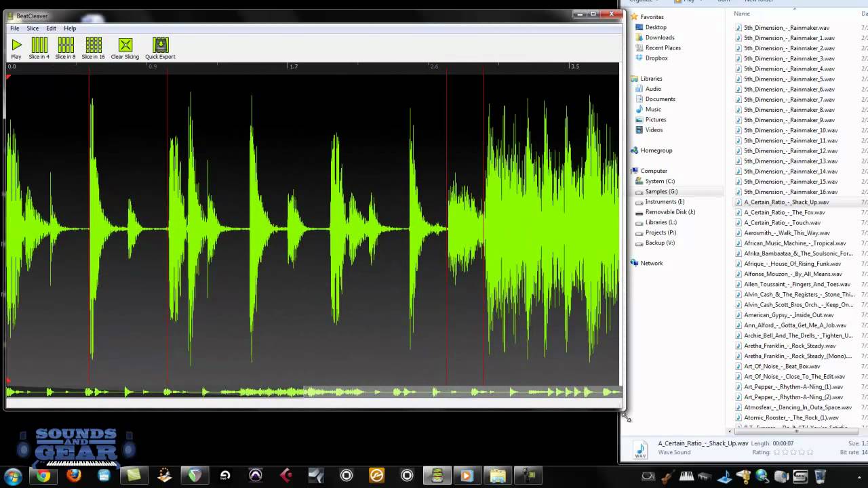The image size is (868, 488).
Task: Slice the loop in 4
Action: (39, 49)
